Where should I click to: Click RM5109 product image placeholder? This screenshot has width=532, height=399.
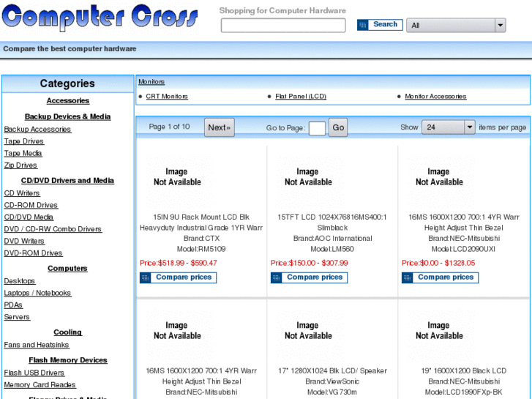tap(179, 182)
